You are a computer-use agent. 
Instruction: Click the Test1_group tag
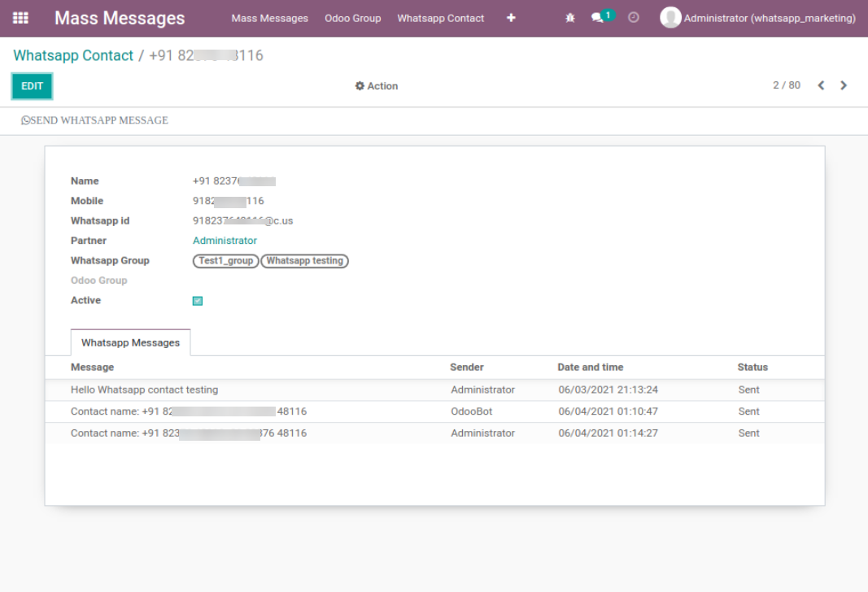click(x=226, y=260)
